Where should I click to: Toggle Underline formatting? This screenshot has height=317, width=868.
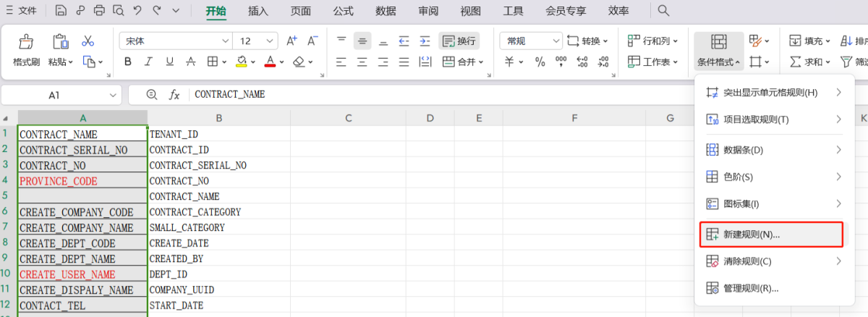point(170,62)
